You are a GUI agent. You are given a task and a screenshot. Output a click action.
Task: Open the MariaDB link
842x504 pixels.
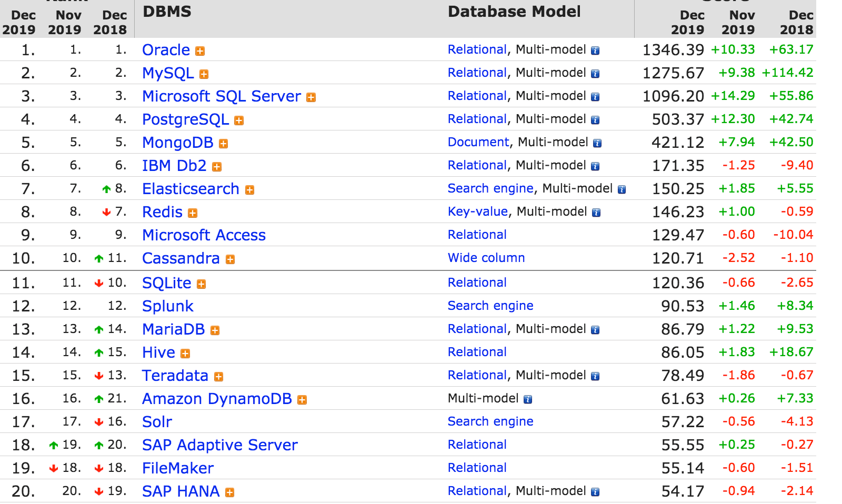173,329
